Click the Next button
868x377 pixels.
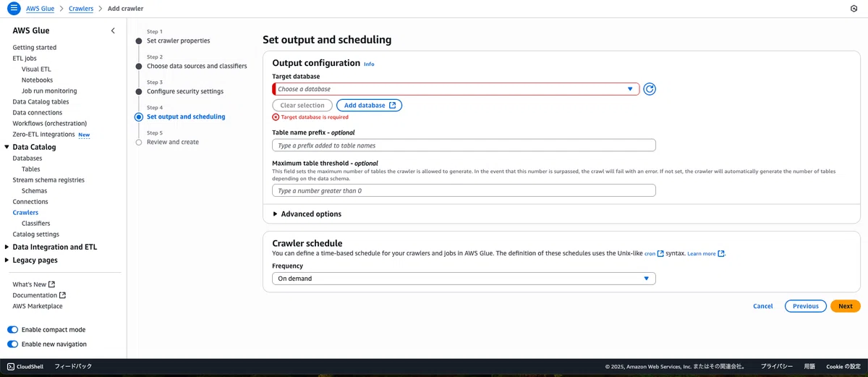coord(846,306)
